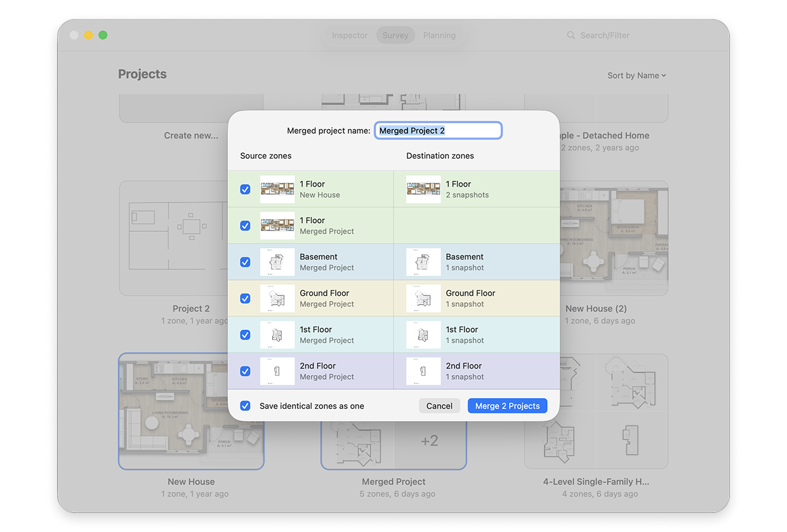Focus the Merged project name field

click(x=438, y=131)
